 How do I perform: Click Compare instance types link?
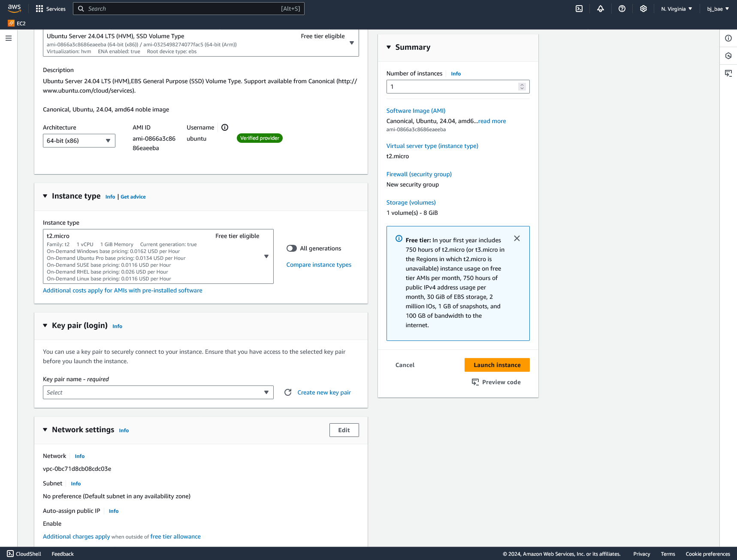[319, 265]
